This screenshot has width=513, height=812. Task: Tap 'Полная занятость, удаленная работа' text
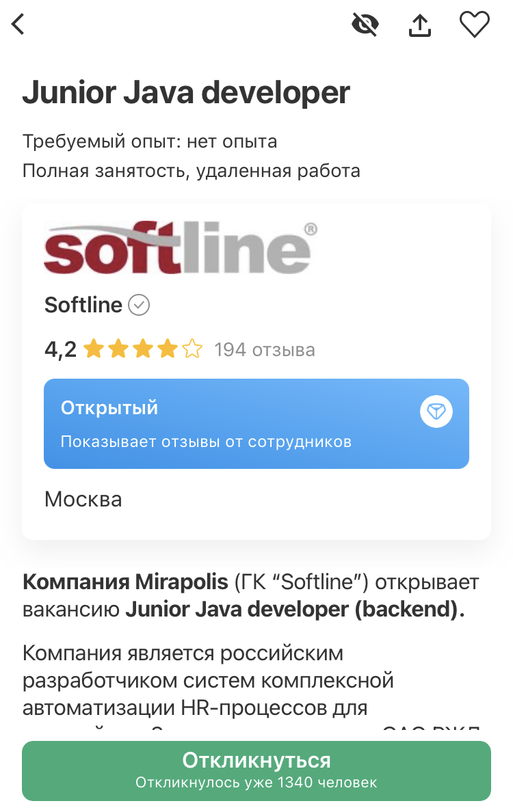coord(191,170)
